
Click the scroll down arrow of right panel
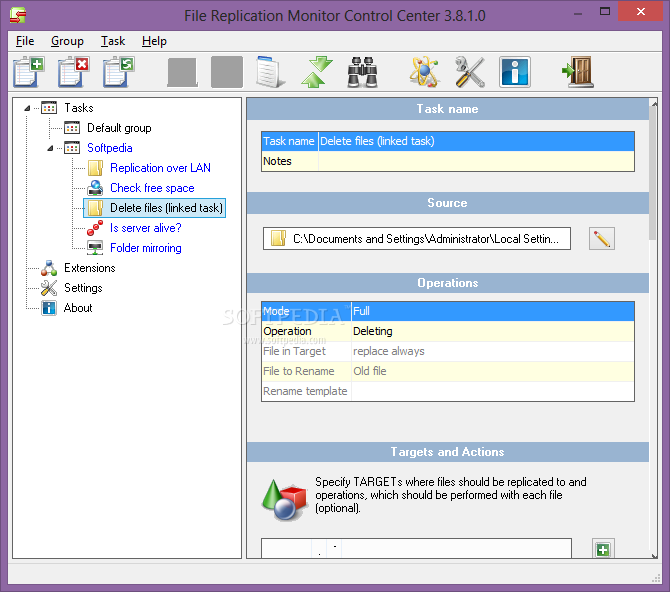tap(654, 555)
